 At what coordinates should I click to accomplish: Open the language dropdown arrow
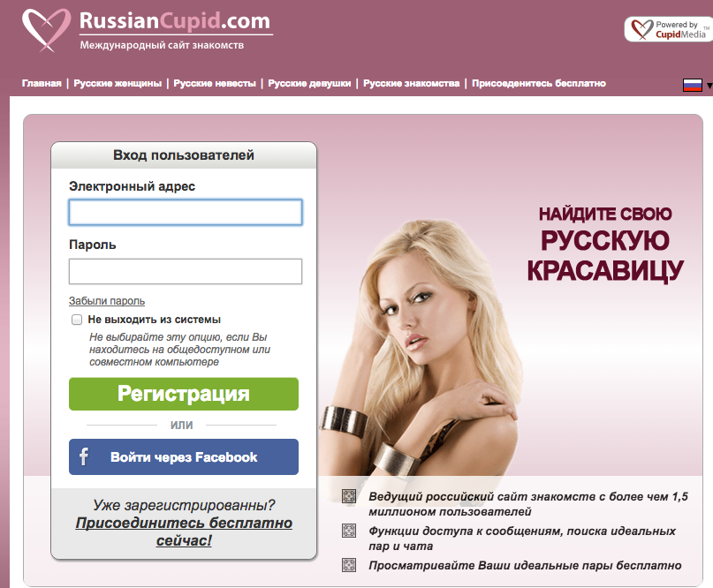(x=709, y=86)
